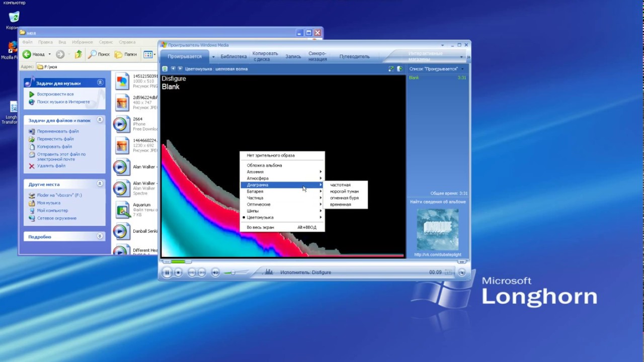Click Up folder icon in Explorer toolbar

click(78, 54)
